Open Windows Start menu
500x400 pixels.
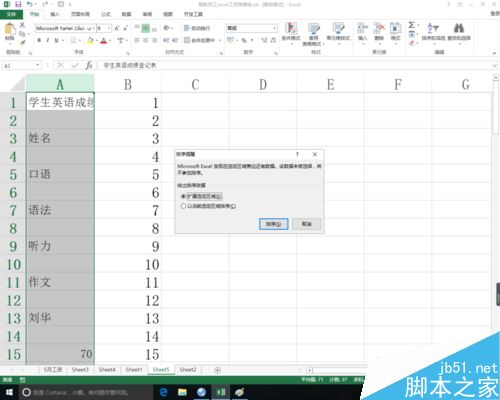9,392
